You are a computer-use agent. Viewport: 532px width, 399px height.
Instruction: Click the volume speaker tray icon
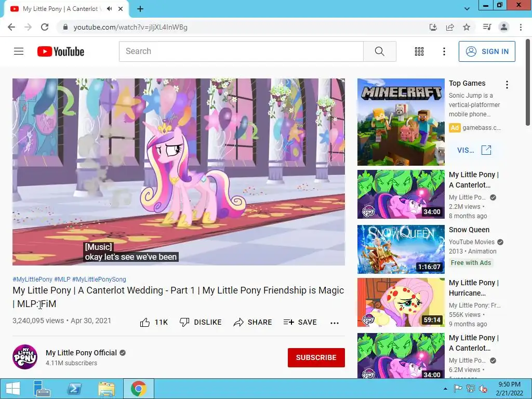pos(483,389)
